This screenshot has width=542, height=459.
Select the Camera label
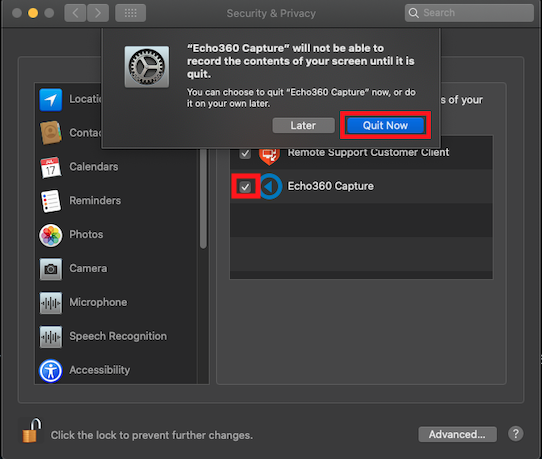tap(88, 268)
